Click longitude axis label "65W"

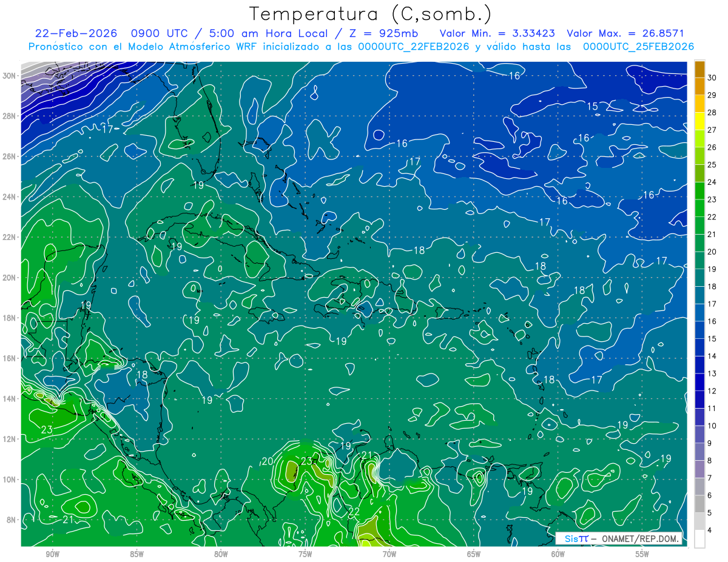[x=474, y=554]
